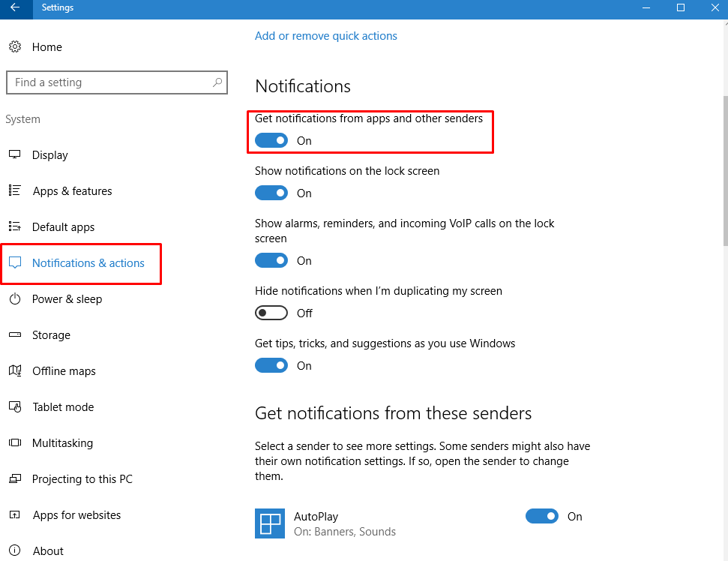
Task: Click the vertical scrollbar thumb
Action: pos(725,170)
